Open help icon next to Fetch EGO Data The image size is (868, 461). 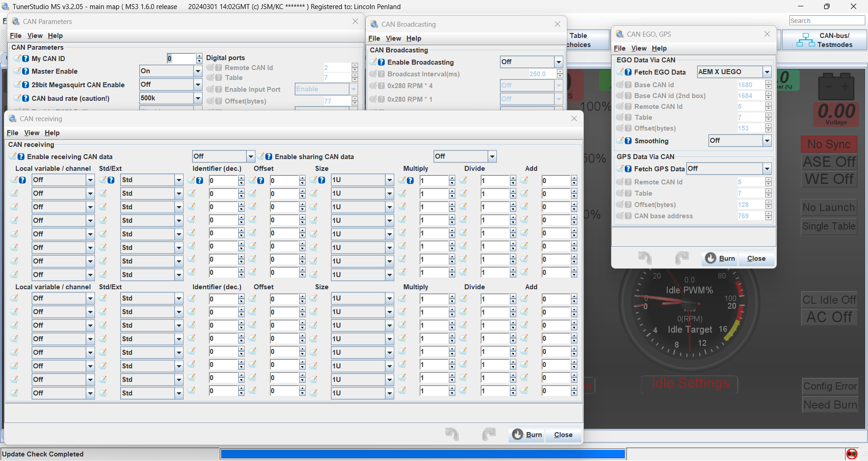(628, 72)
